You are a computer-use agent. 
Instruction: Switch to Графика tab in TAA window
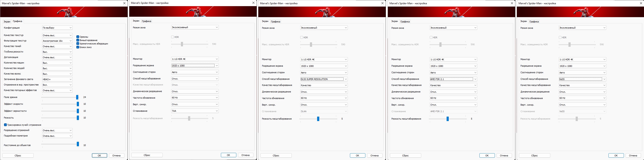pyautogui.click(x=146, y=21)
